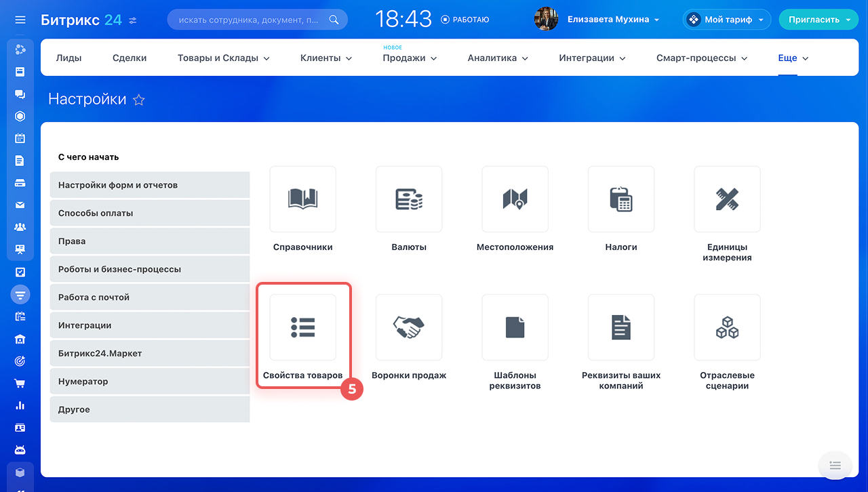Open the hamburger main menu
868x492 pixels.
pyautogui.click(x=20, y=20)
